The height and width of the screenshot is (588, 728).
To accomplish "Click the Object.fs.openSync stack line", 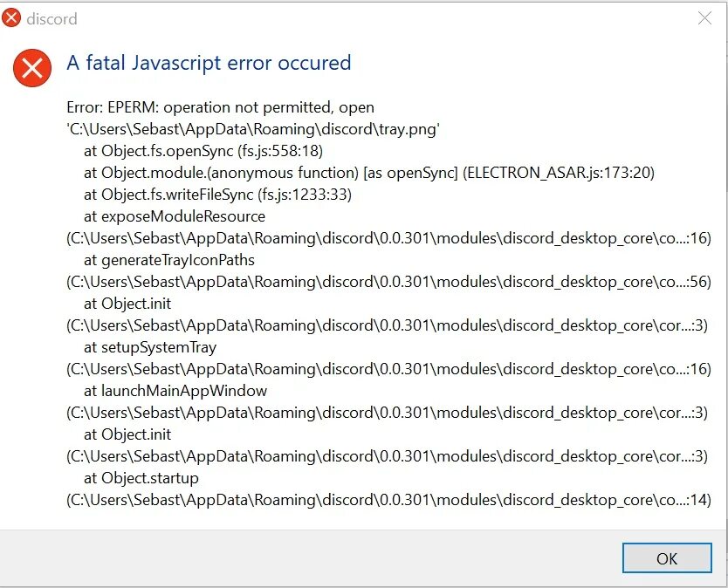I will pos(203,151).
